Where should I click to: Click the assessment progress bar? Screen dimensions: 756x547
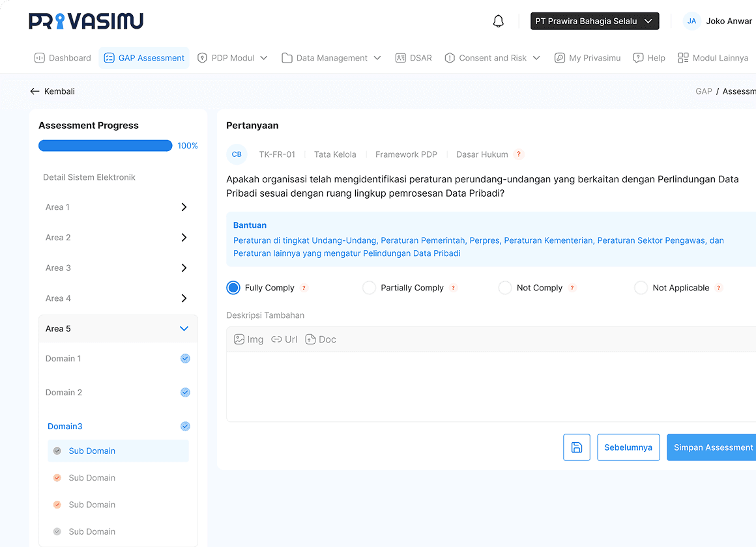[105, 146]
